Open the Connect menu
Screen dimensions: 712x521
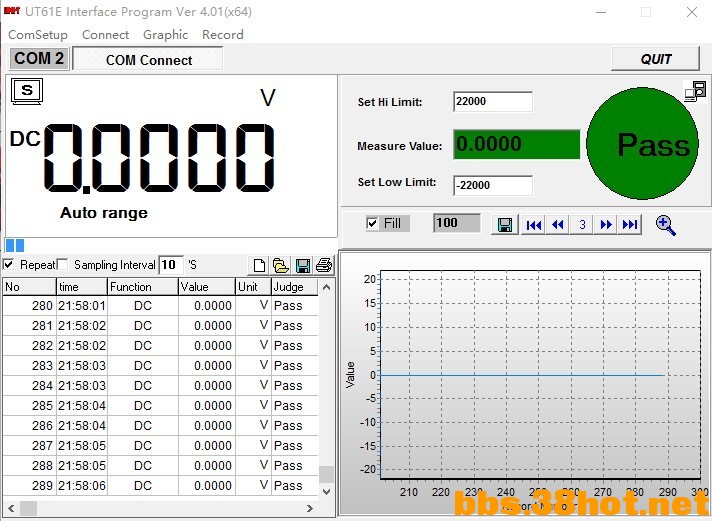tap(105, 35)
